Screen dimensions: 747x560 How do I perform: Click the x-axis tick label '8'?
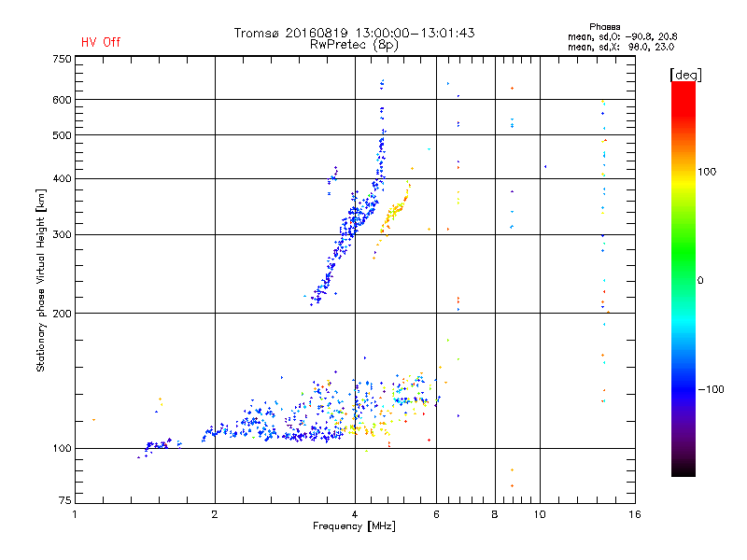(495, 514)
